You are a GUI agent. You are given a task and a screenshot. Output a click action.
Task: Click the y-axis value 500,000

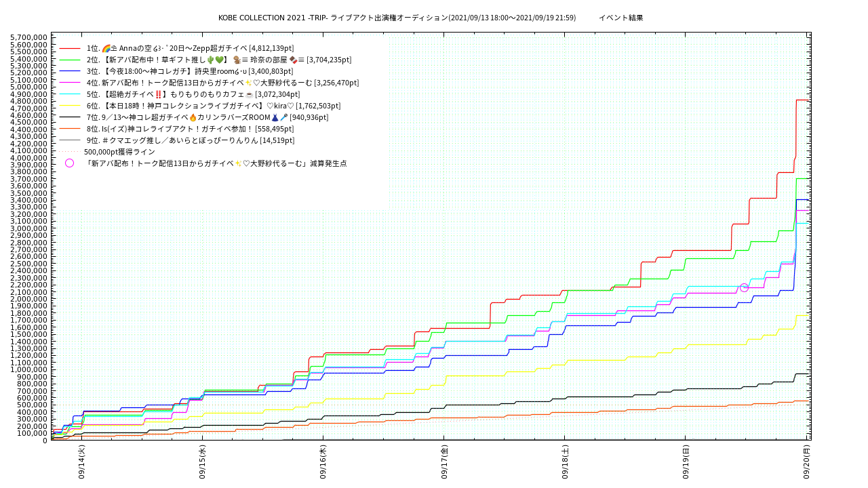tap(33, 405)
